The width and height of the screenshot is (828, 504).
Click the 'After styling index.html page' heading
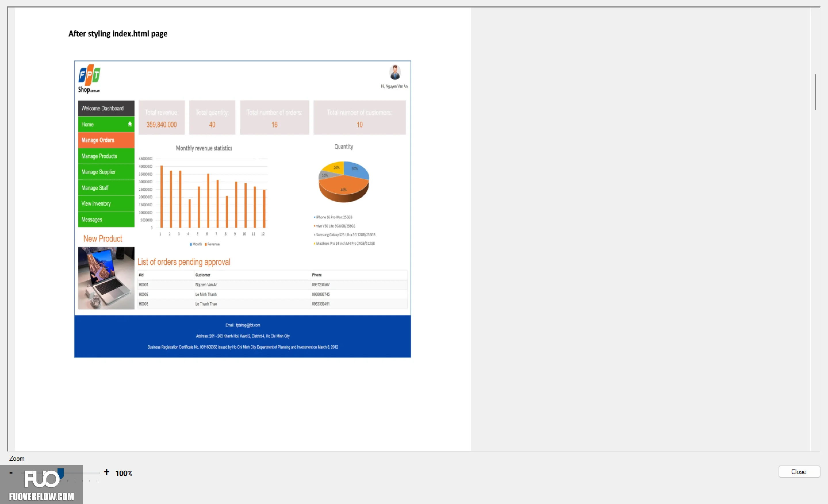point(118,34)
